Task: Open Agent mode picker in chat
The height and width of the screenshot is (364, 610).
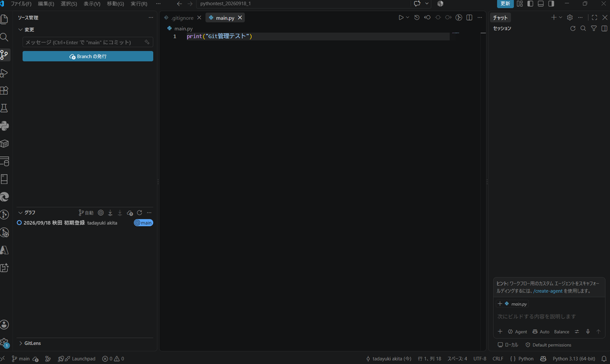Action: (518, 332)
